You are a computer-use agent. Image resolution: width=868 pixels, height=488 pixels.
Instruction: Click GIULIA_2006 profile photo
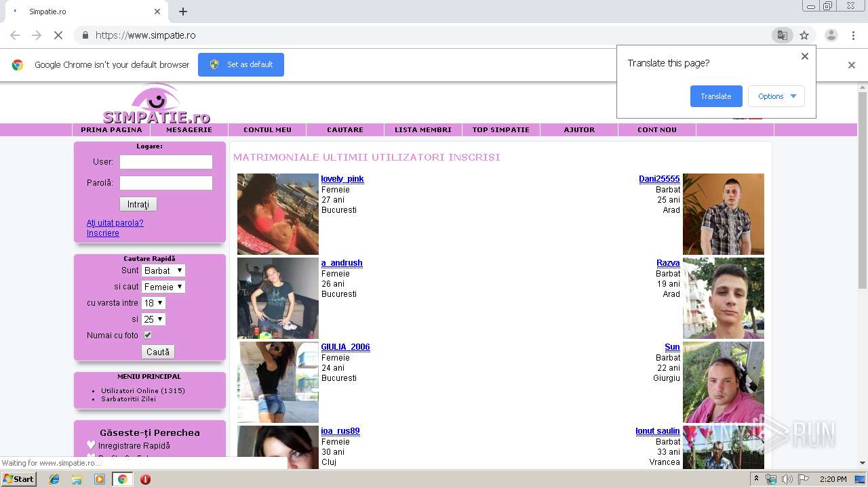pyautogui.click(x=278, y=382)
